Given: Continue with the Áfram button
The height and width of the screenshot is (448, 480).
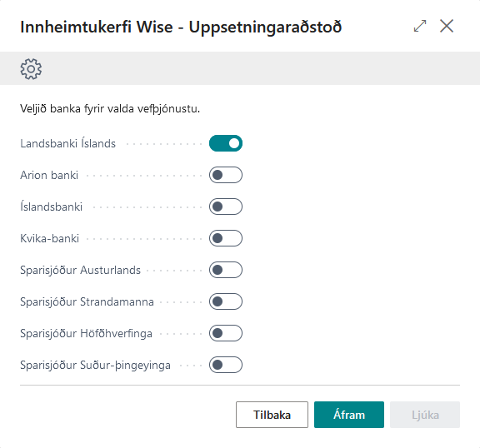Looking at the screenshot, I should (349, 415).
